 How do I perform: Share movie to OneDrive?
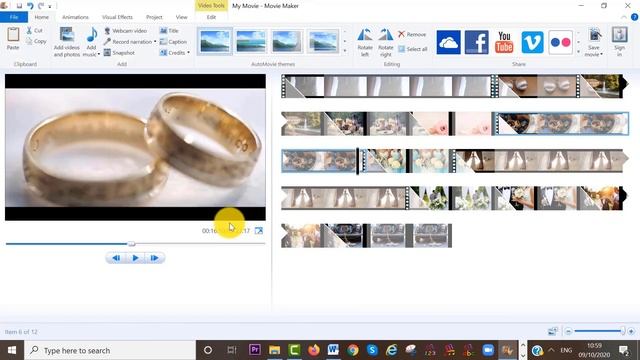448,42
